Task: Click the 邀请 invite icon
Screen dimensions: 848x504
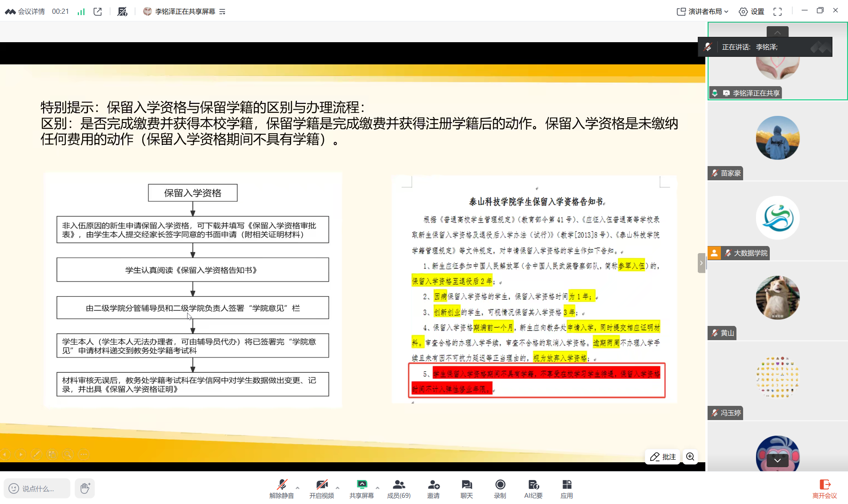Action: coord(433,488)
